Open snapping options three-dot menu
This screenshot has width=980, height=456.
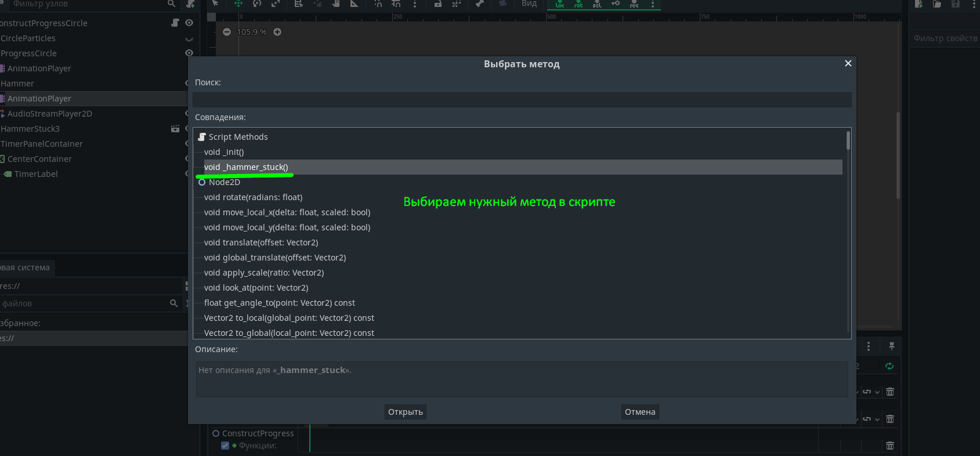click(x=415, y=3)
